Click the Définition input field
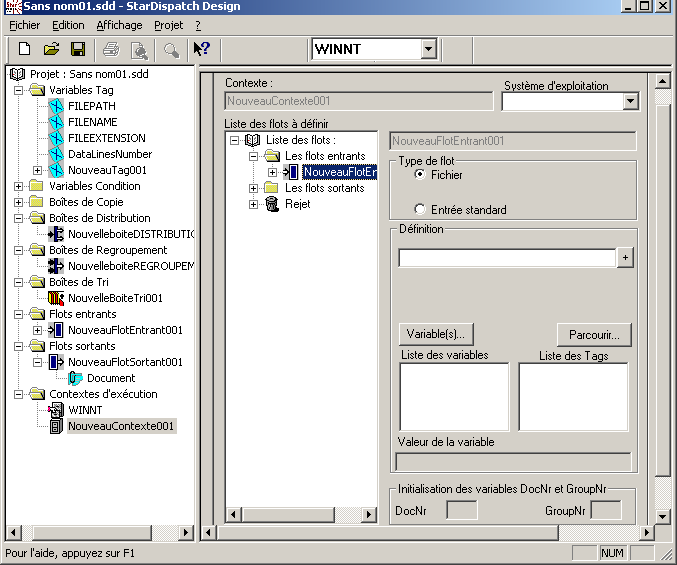 (506, 258)
